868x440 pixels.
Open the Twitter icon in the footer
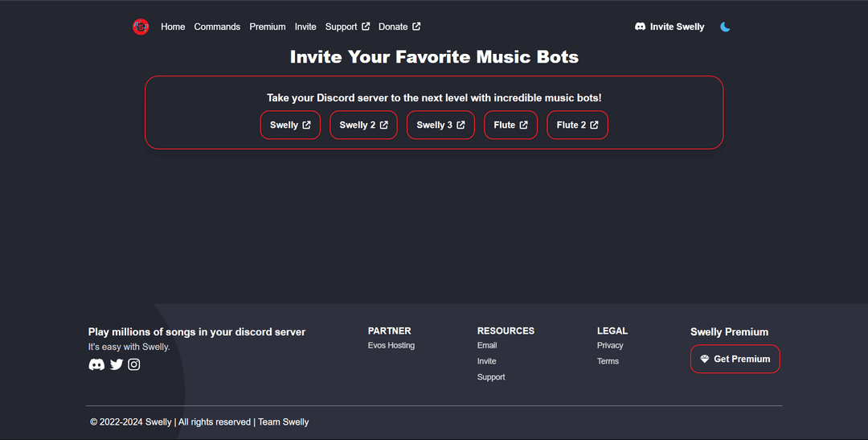(117, 364)
